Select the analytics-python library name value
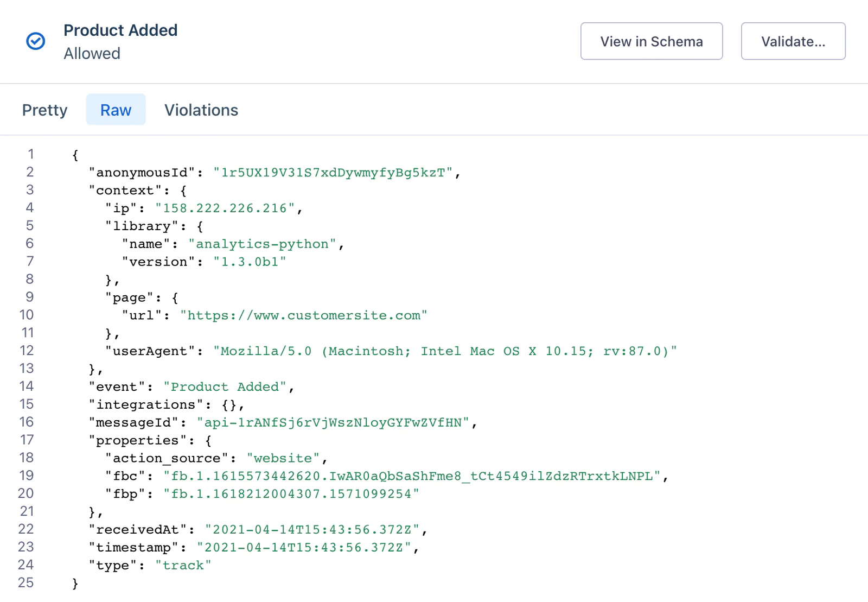 pyautogui.click(x=263, y=244)
